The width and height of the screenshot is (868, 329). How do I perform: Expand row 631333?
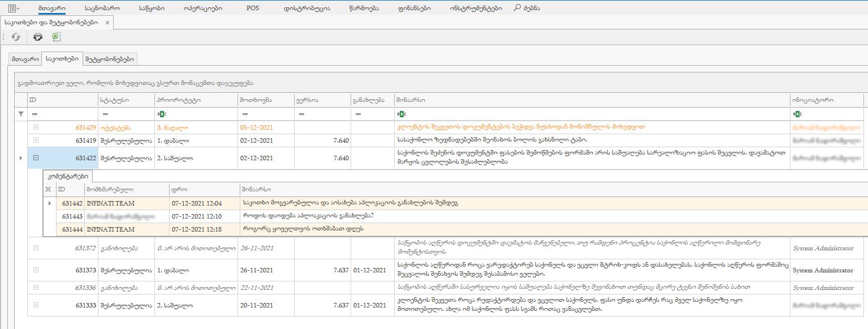click(x=36, y=305)
